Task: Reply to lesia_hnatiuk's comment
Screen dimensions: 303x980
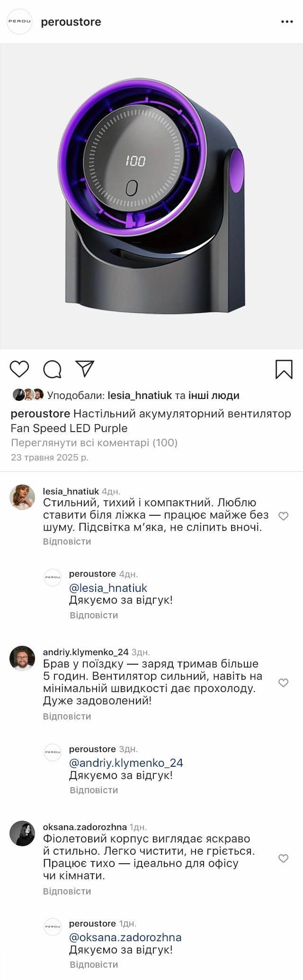Action: pos(67,541)
